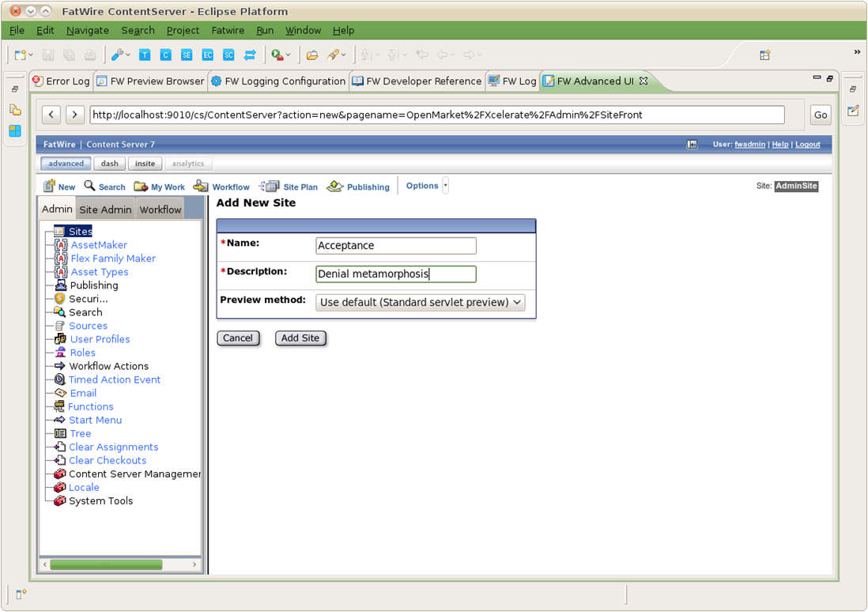868x612 pixels.
Task: Click the Description input field
Action: [396, 274]
